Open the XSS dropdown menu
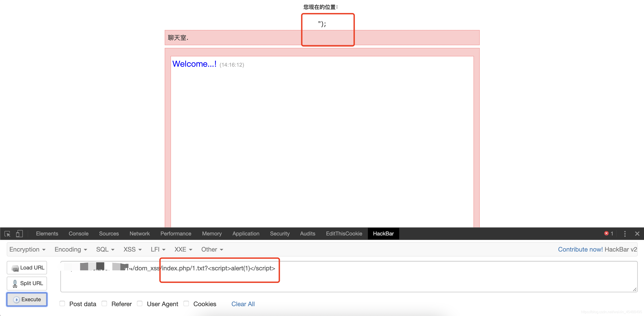 click(x=132, y=250)
